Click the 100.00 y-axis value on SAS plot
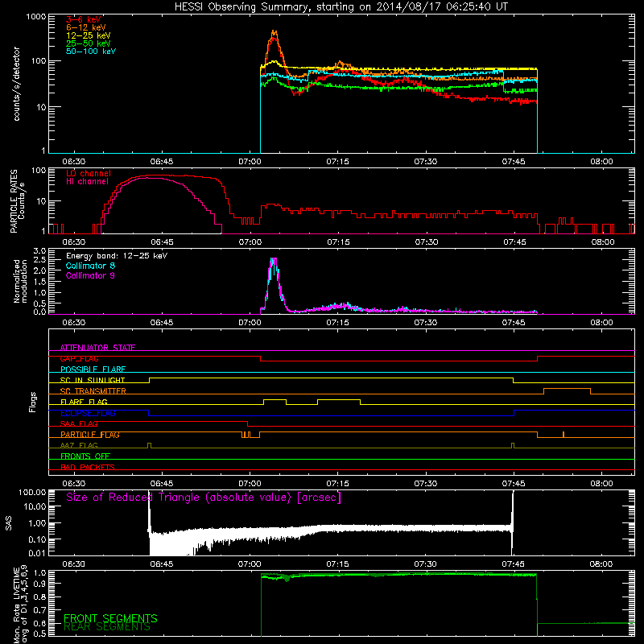The height and width of the screenshot is (644, 644). (x=32, y=493)
